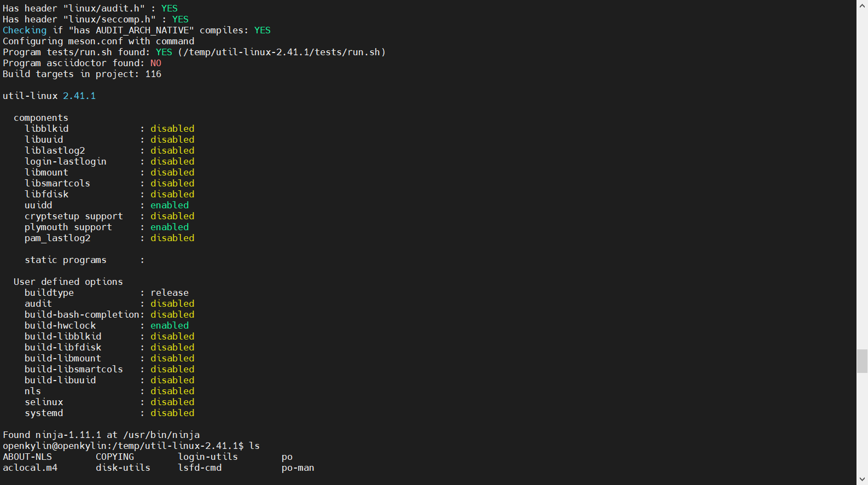Click the 'components' heading
This screenshot has height=485, width=868.
[x=41, y=118]
